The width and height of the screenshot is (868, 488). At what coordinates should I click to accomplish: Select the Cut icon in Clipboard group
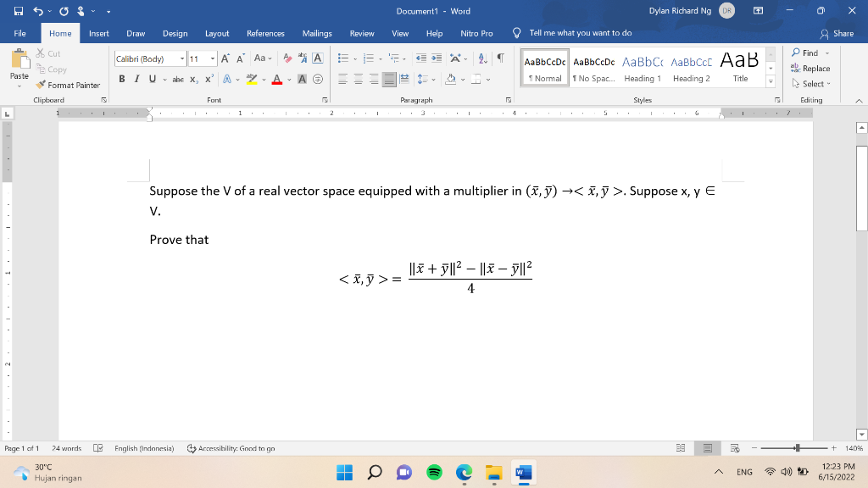(x=38, y=53)
